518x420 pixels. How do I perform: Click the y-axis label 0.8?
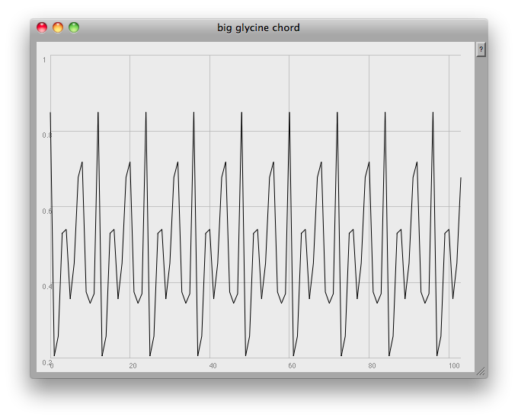pos(45,135)
